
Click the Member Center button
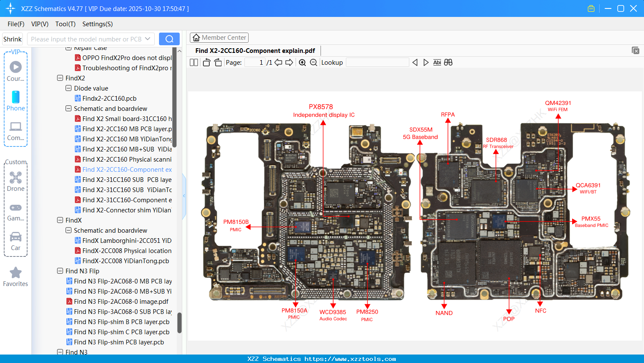tap(219, 37)
